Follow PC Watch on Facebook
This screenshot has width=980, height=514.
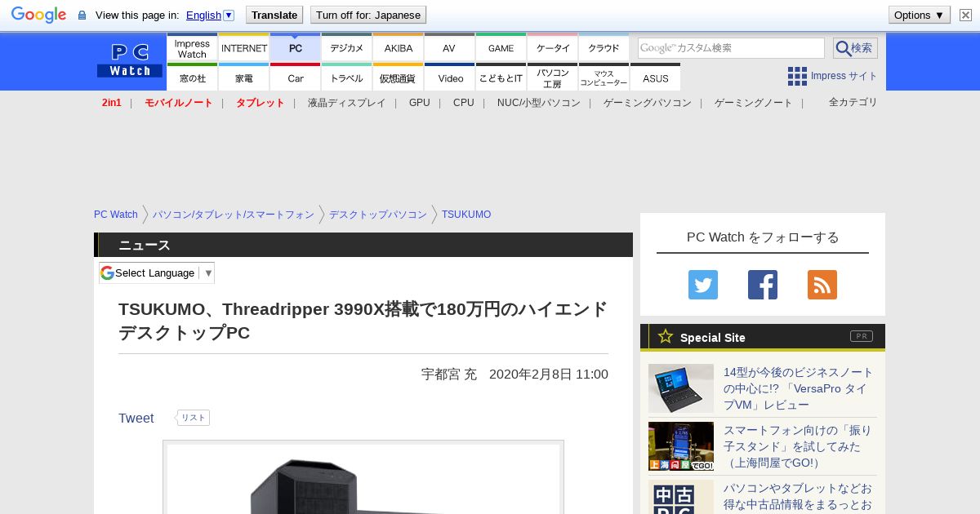tap(763, 285)
